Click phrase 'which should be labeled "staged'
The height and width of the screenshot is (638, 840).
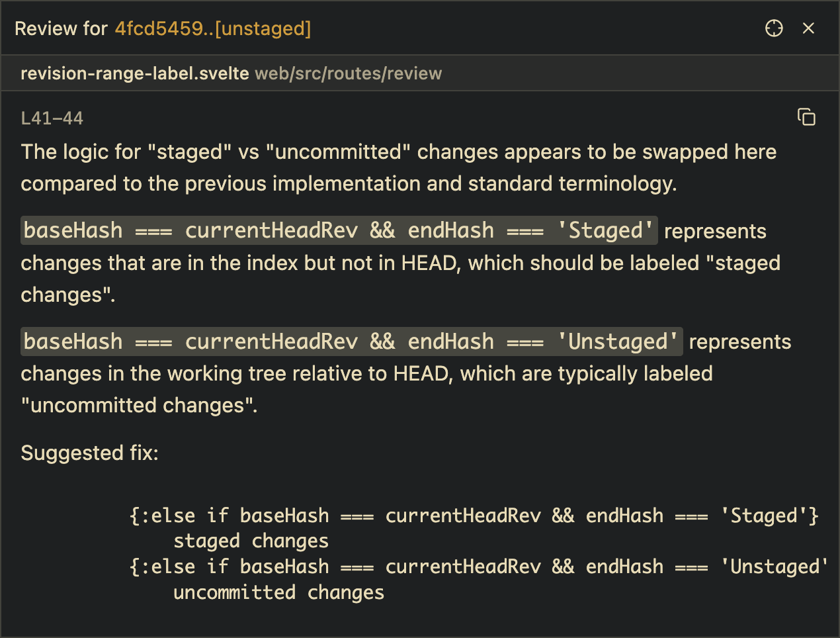[x=624, y=263]
